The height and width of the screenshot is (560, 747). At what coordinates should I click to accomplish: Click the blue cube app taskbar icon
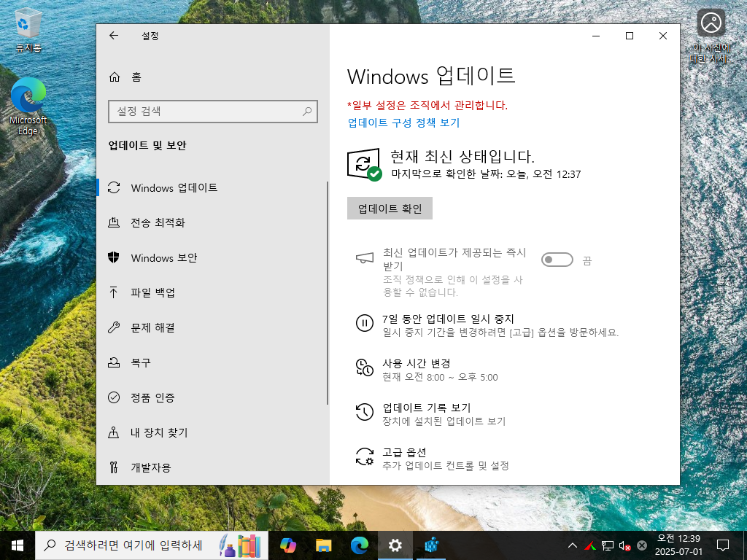click(432, 545)
